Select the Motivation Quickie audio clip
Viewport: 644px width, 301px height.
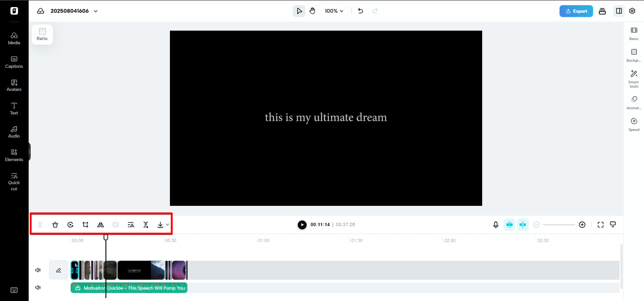pyautogui.click(x=129, y=288)
